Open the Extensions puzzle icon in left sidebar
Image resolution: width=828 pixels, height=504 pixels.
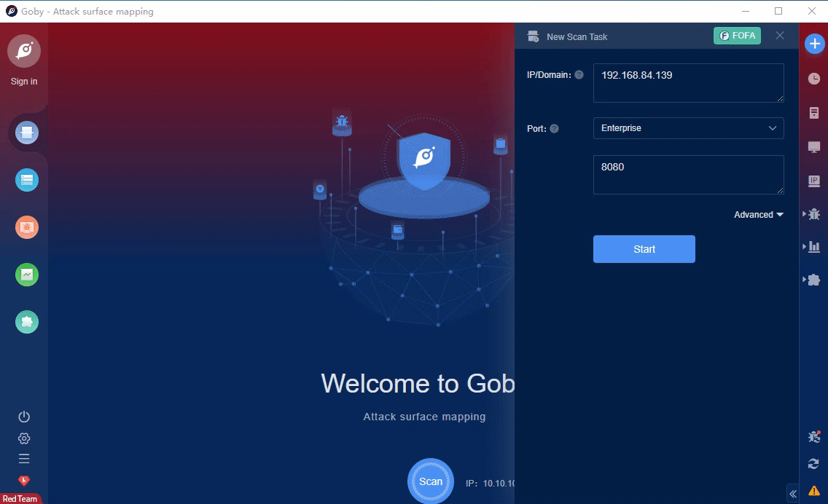point(27,322)
